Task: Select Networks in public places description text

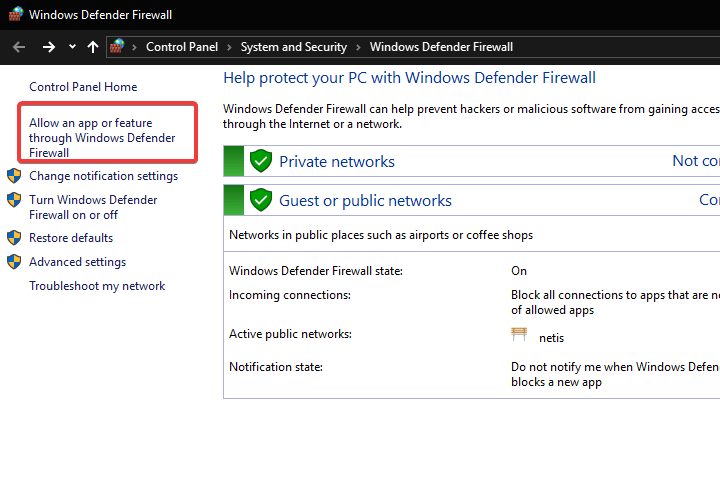Action: [381, 235]
